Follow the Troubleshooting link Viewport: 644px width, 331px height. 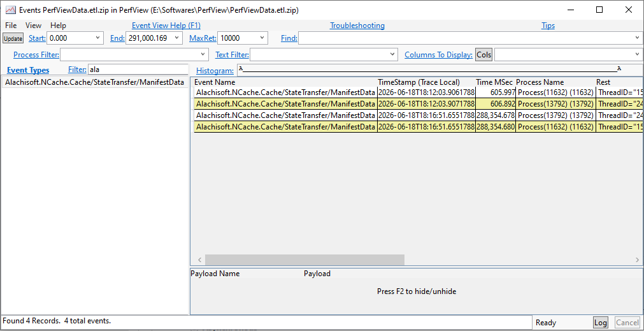(357, 26)
